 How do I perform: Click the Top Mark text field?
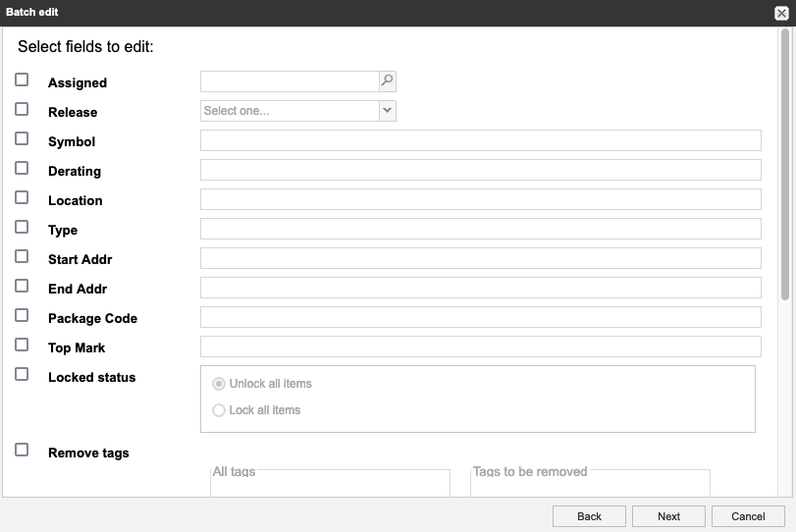coord(480,346)
